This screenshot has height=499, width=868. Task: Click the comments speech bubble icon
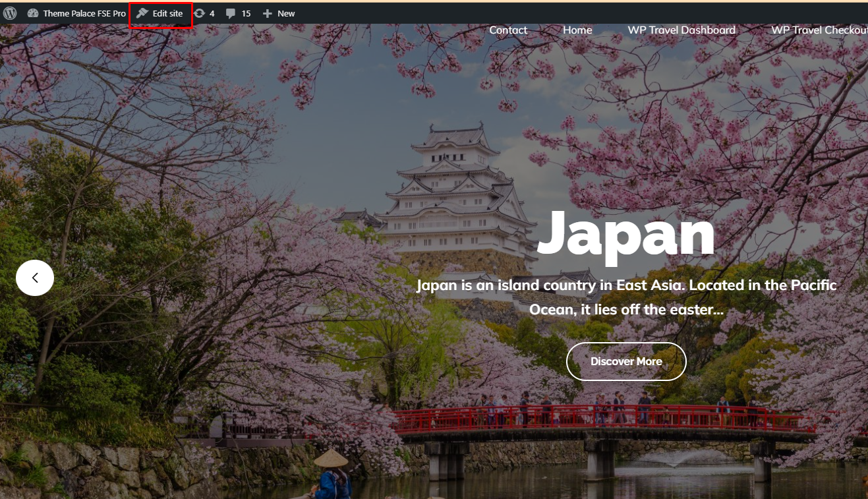point(231,13)
